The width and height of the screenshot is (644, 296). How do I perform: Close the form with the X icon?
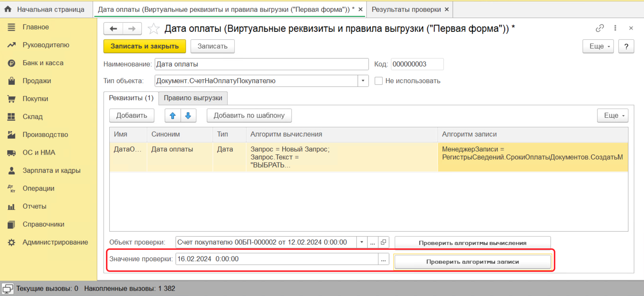[x=631, y=28]
